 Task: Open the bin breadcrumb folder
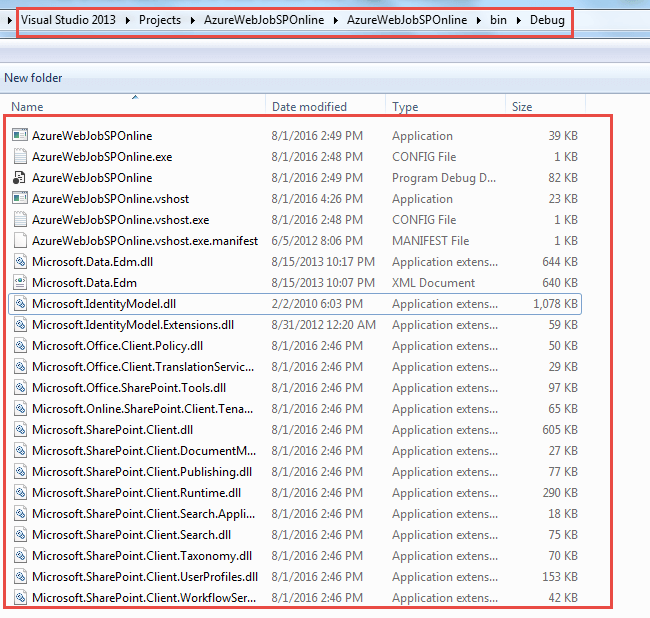click(498, 20)
